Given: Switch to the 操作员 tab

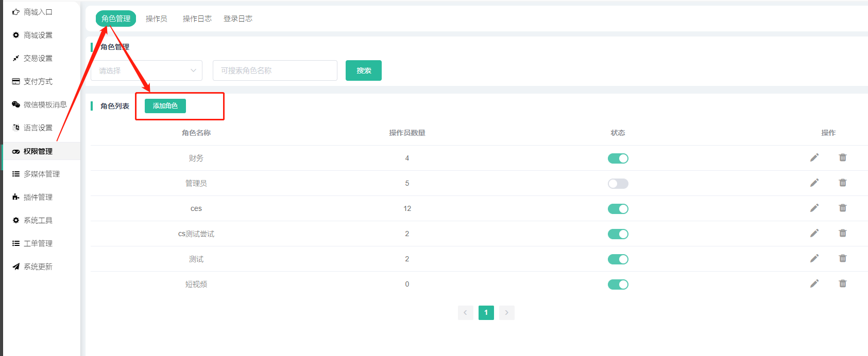Looking at the screenshot, I should [x=156, y=19].
